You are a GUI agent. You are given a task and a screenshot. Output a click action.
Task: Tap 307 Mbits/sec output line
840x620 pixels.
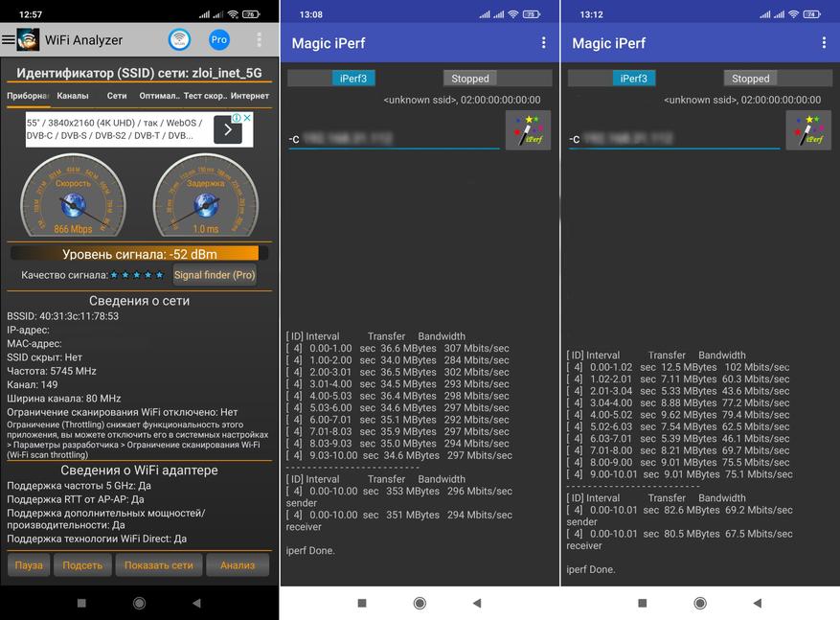point(397,348)
